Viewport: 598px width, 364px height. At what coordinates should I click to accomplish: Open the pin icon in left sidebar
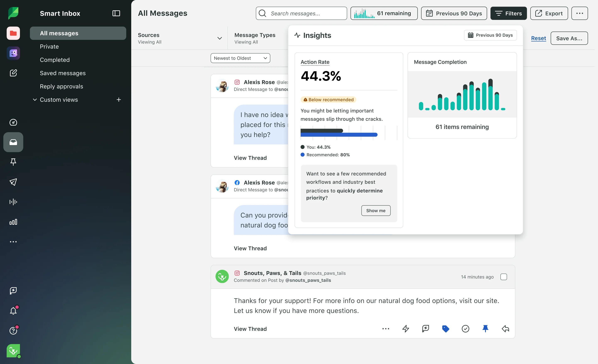pos(13,162)
